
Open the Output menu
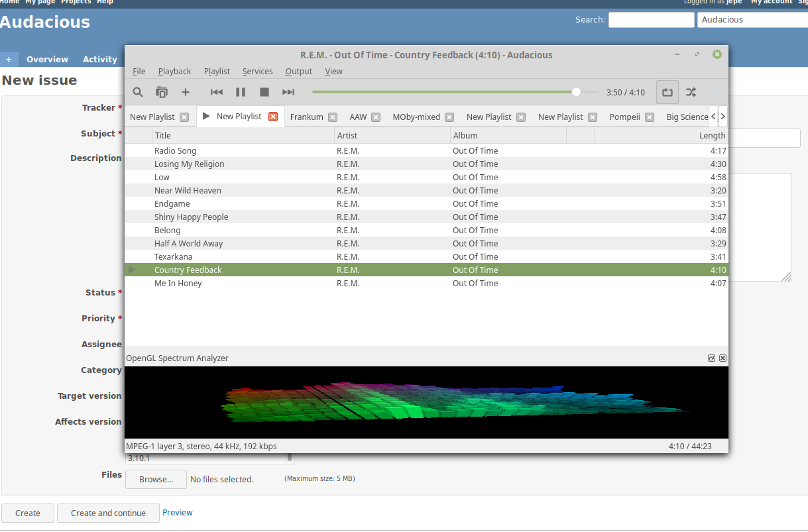click(299, 72)
